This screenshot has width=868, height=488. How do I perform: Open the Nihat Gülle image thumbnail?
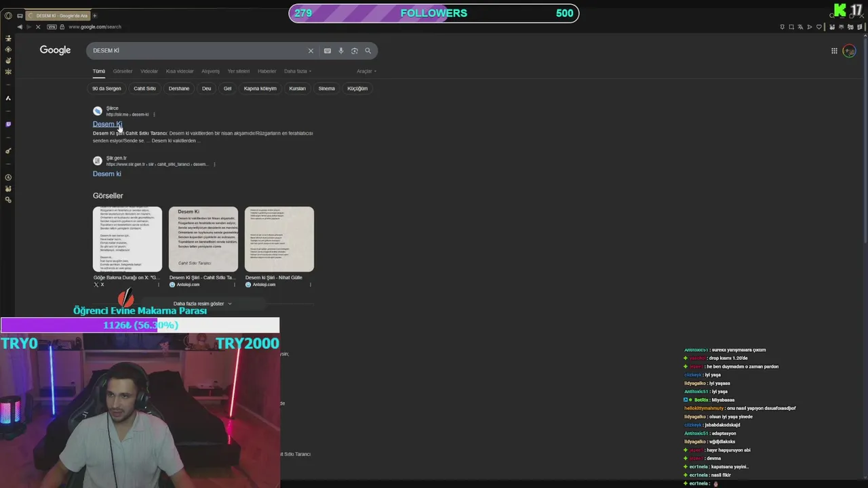tap(279, 239)
